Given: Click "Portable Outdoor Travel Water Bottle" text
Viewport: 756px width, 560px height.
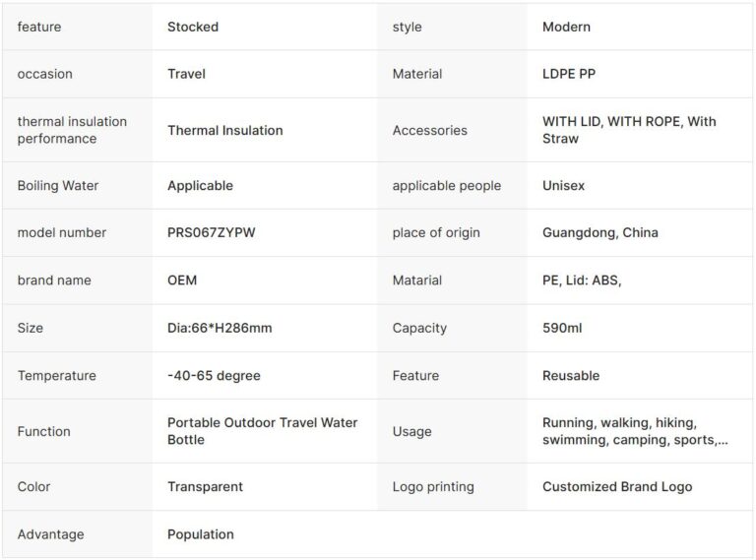Looking at the screenshot, I should [x=262, y=431].
